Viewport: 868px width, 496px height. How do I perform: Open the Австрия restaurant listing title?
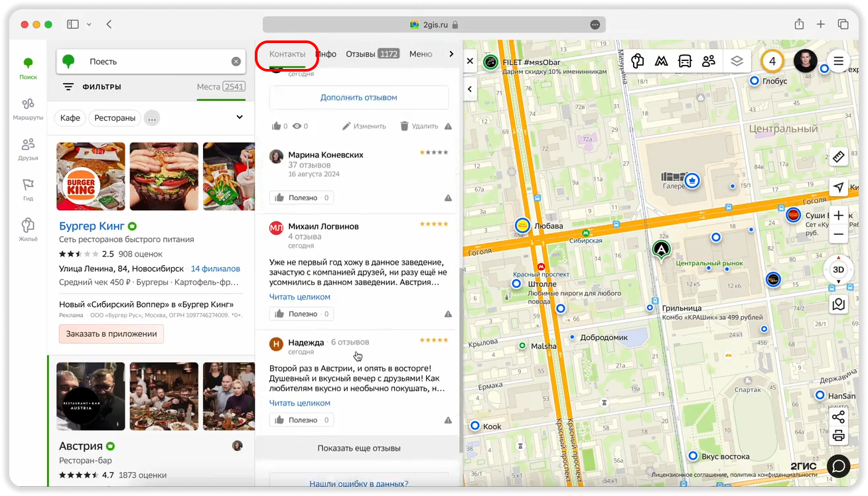81,446
